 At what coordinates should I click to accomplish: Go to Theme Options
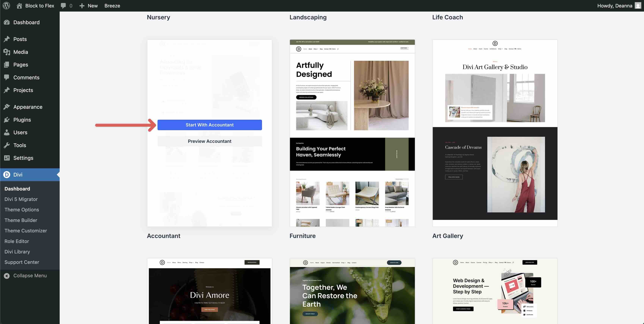[21, 210]
